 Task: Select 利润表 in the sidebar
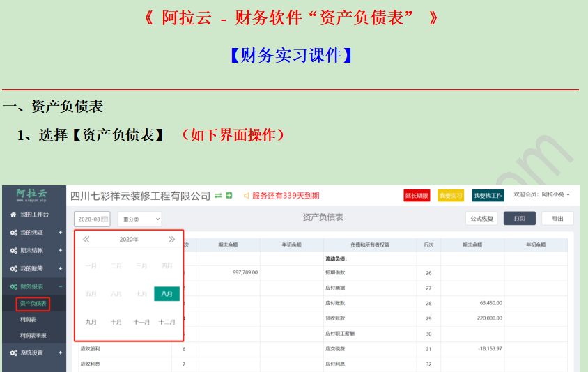[x=28, y=320]
